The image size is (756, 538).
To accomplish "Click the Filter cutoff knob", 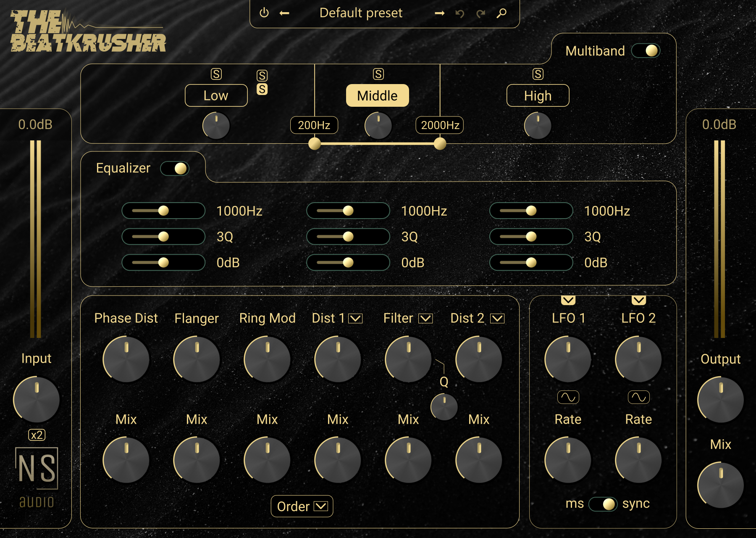I will click(409, 359).
